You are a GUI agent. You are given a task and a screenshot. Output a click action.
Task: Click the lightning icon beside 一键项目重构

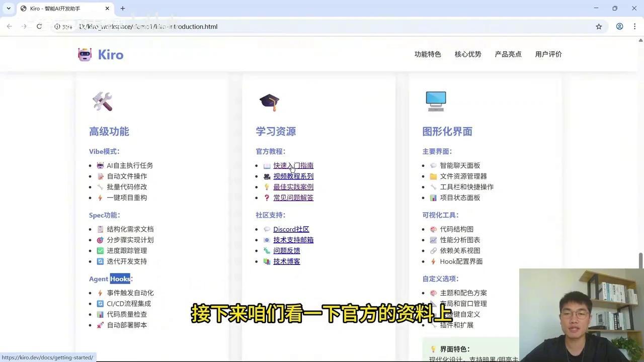point(100,198)
